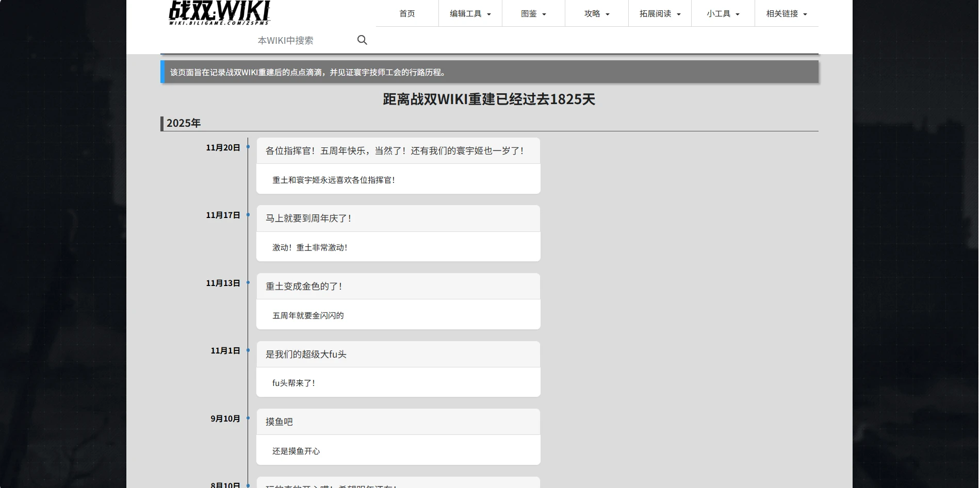Click the 马上就要到周年庆了 entry title
The width and height of the screenshot is (980, 488).
coord(309,218)
